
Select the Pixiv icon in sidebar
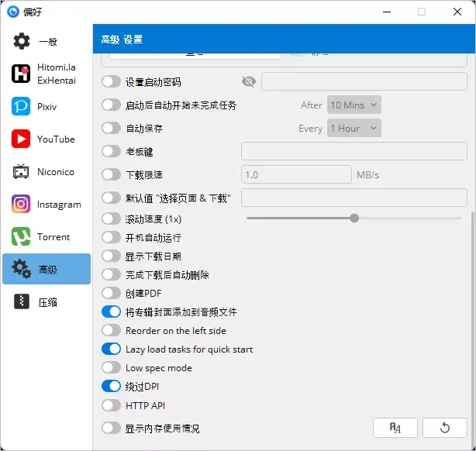point(21,106)
